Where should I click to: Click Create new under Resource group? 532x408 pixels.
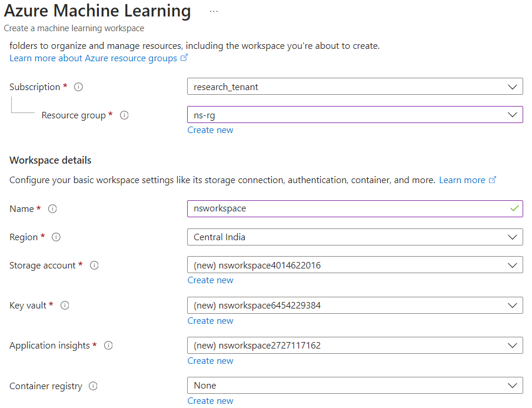tap(210, 130)
